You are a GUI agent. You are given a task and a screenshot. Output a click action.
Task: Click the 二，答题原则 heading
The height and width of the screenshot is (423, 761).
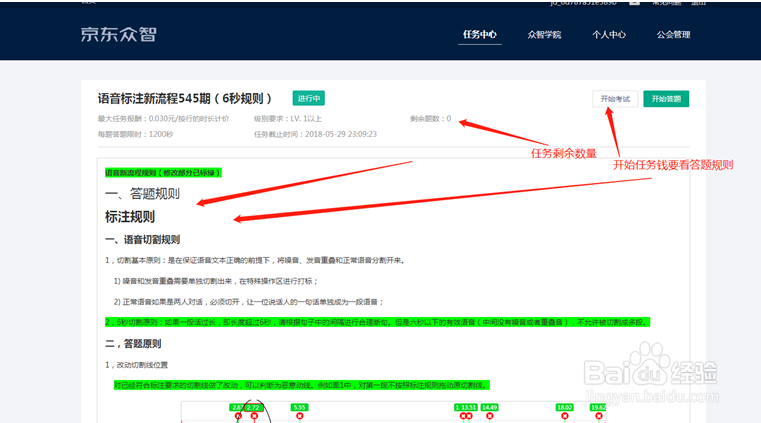[133, 344]
